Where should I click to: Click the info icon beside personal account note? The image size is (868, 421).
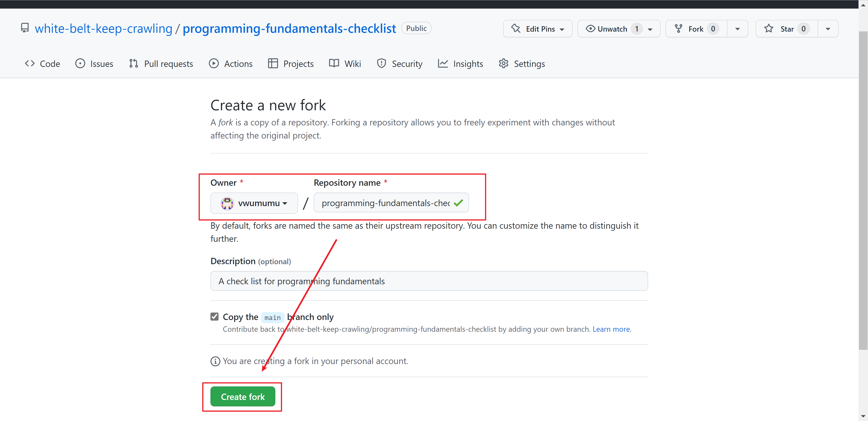[215, 361]
